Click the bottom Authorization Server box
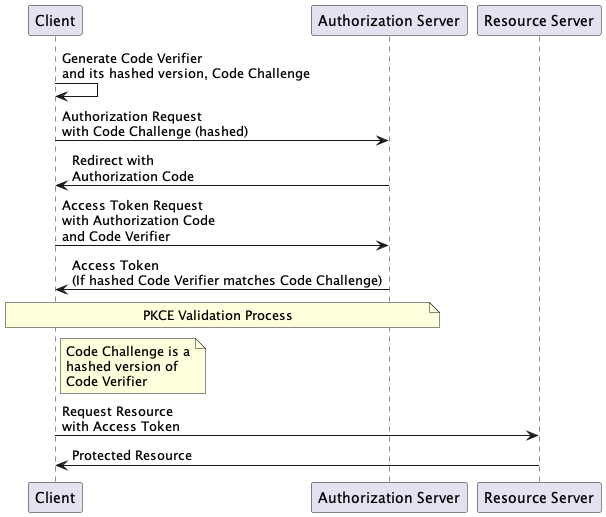The height and width of the screenshot is (517, 606). (x=389, y=497)
